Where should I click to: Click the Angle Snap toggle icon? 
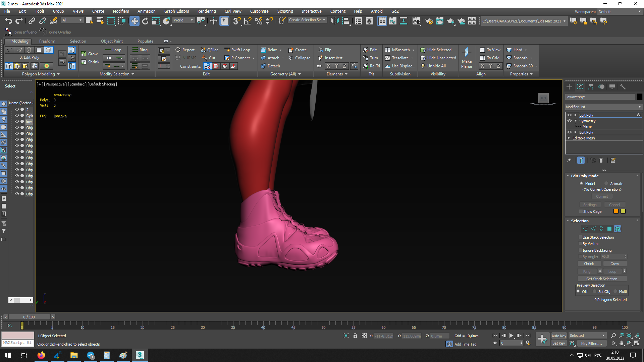[248, 21]
